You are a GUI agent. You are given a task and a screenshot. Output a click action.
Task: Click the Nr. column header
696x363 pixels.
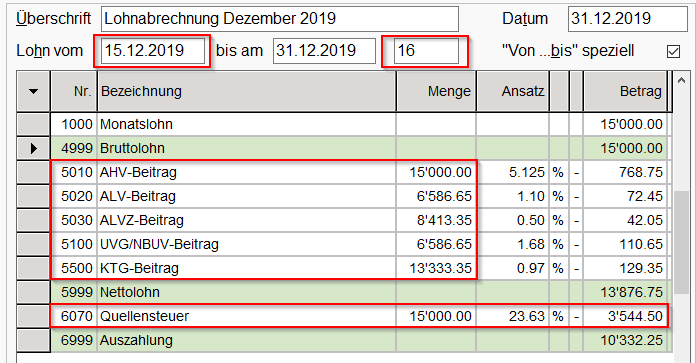coord(74,91)
